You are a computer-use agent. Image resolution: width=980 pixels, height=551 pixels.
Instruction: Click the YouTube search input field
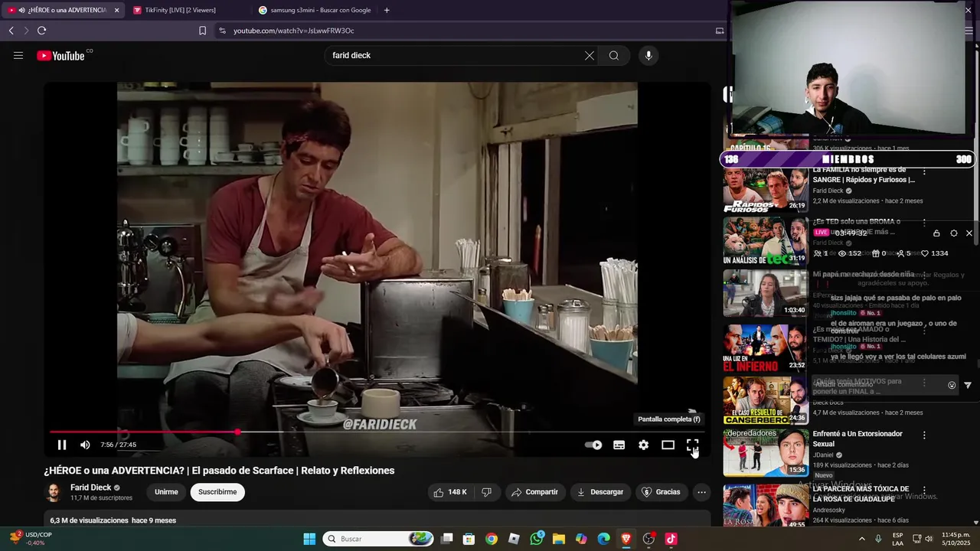456,55
